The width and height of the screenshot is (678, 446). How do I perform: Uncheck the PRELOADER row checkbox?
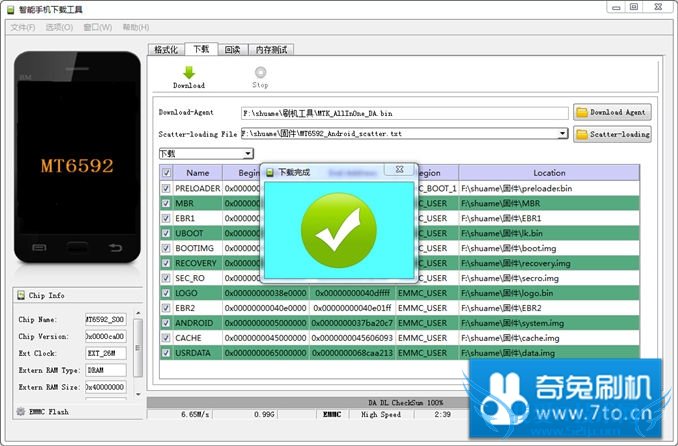point(166,188)
